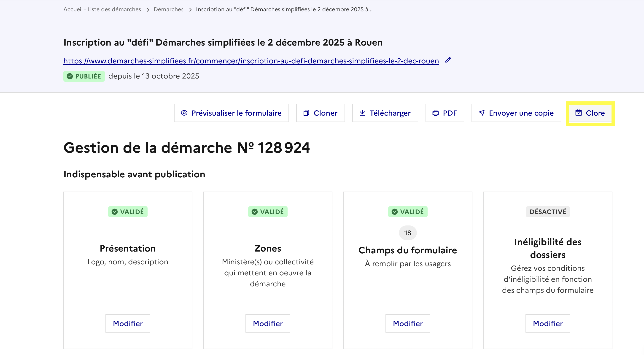Screen dimensions: 644x355
Task: Open the Accueil - Liste des démarches breadcrumb
Action: pos(102,9)
